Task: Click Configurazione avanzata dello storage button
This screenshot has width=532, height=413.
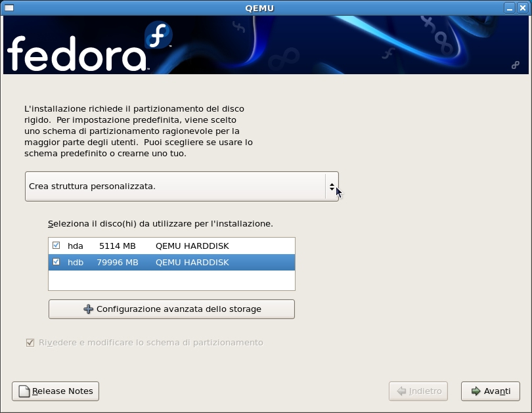Action: [171, 309]
